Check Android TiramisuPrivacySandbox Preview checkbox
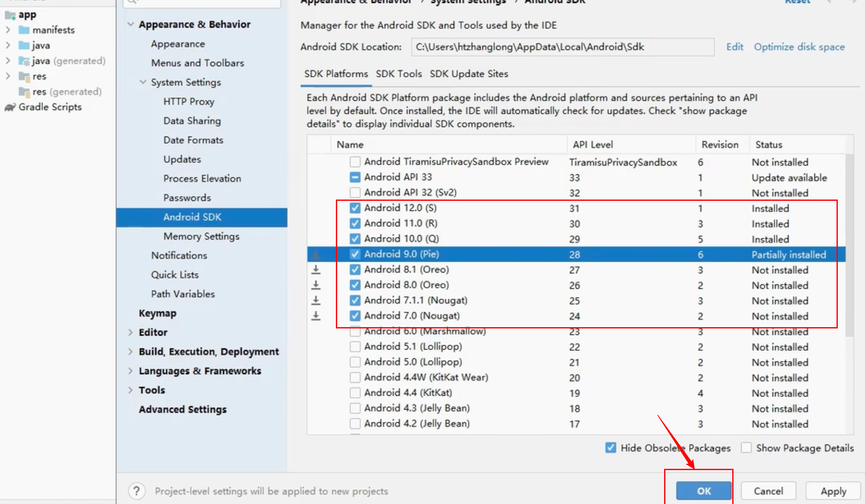The width and height of the screenshot is (865, 504). (355, 161)
